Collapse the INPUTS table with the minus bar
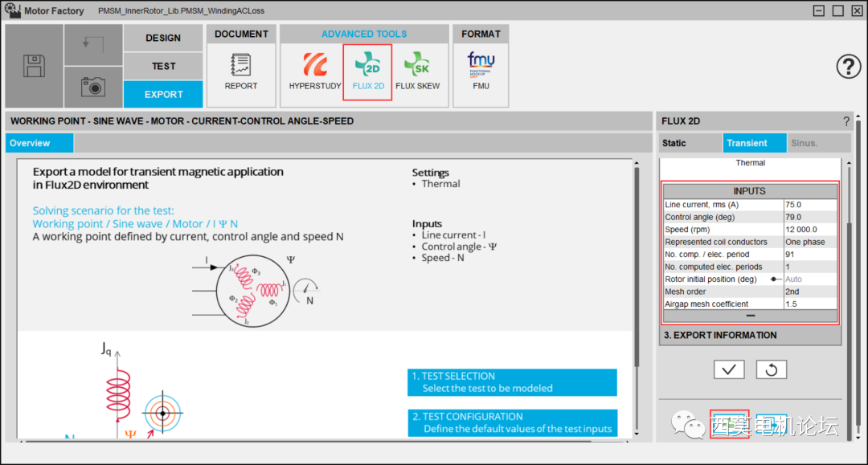Screen dimensions: 868x465 [x=750, y=316]
